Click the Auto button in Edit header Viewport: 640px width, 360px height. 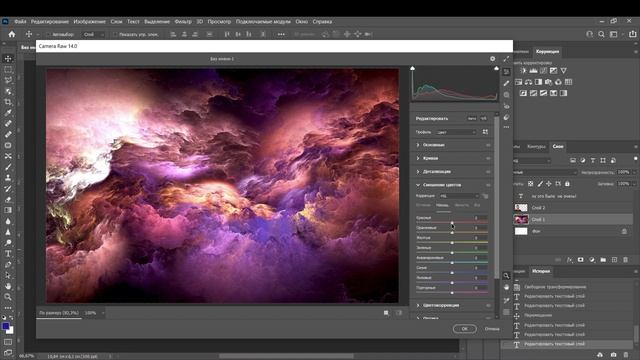pyautogui.click(x=472, y=118)
